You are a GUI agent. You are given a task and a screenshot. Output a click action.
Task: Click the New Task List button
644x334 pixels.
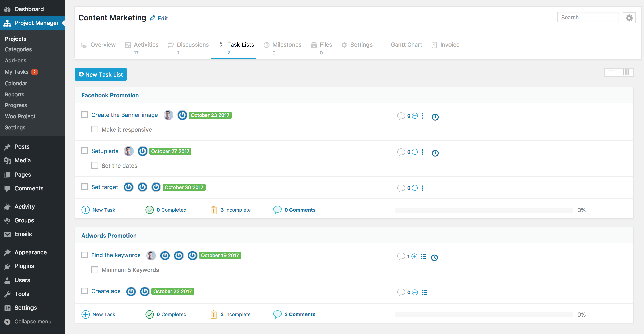101,75
